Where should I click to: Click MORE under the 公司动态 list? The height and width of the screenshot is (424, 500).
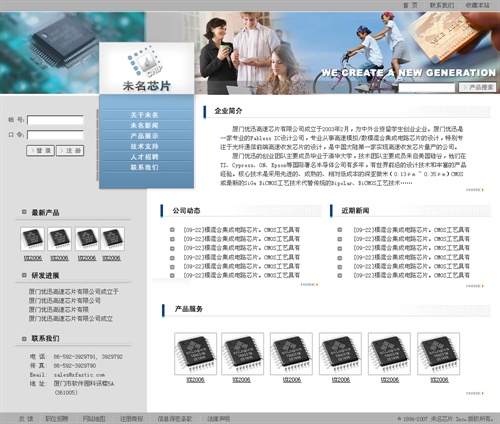pos(309,284)
